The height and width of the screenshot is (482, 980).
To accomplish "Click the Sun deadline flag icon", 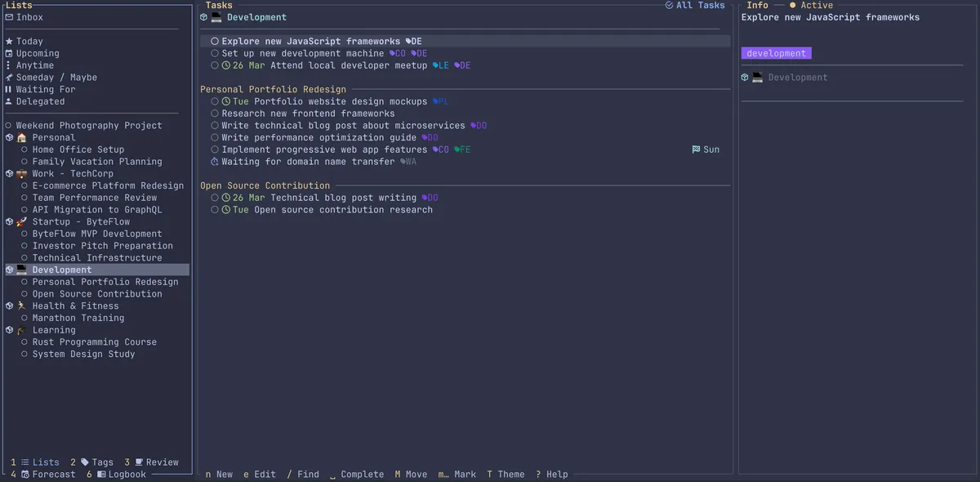I will tap(696, 150).
